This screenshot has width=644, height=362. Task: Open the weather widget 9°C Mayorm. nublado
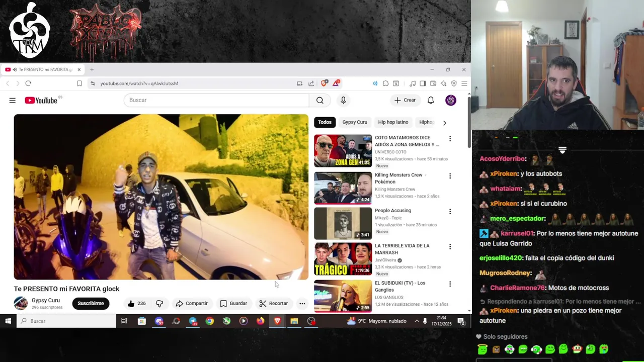377,321
